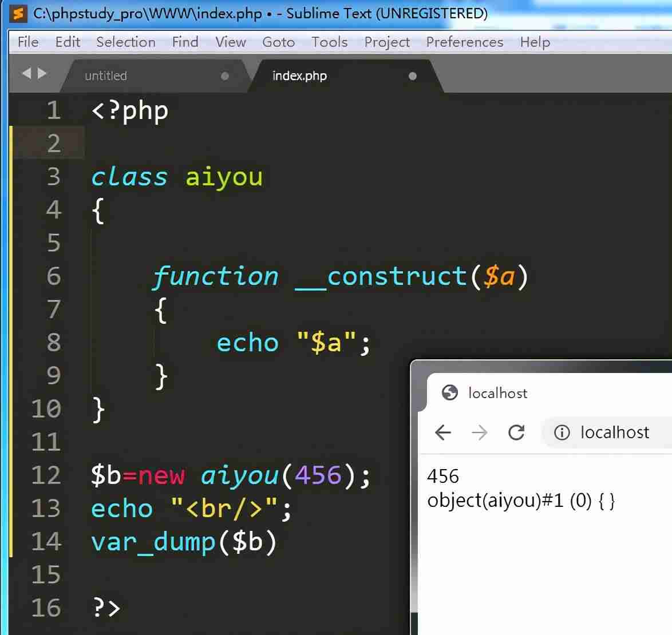Click the previous tab arrow

26,74
